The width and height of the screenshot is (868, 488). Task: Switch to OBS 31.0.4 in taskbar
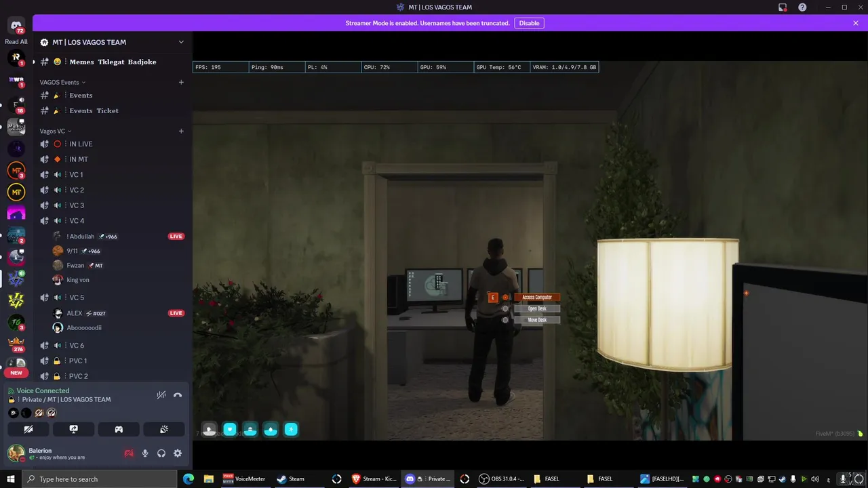tap(502, 479)
